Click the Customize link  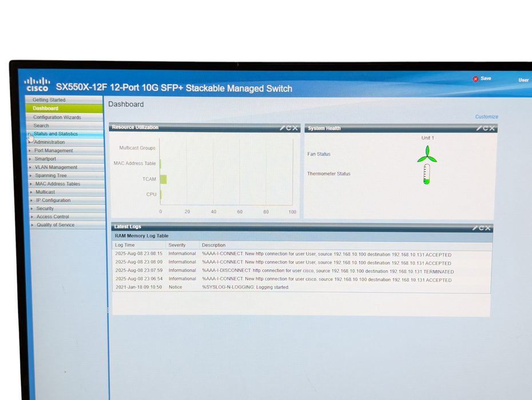pyautogui.click(x=487, y=117)
